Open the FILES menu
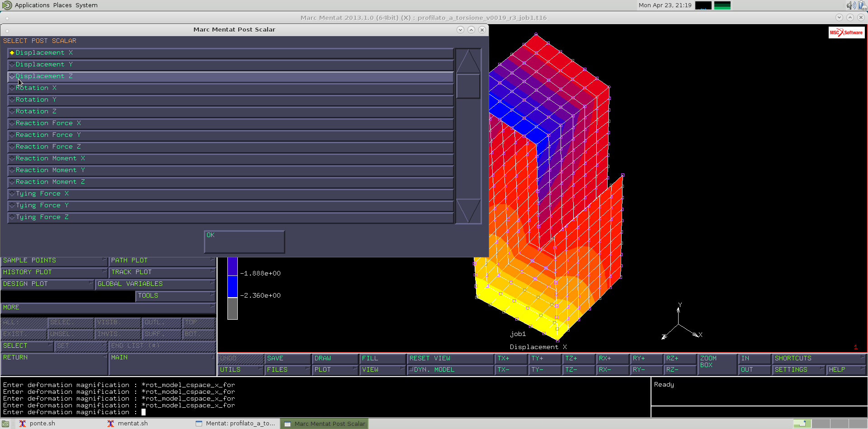This screenshot has height=429, width=868. pyautogui.click(x=288, y=370)
